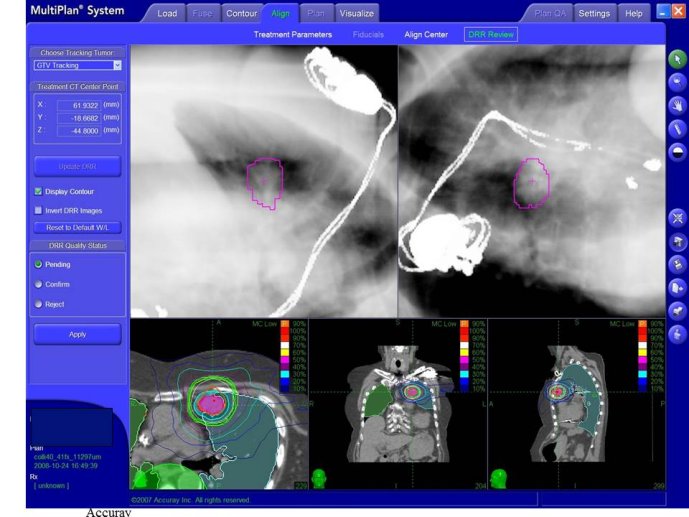Go to Align Center sub-tab
Image resolution: width=689 pixels, height=517 pixels.
pyautogui.click(x=426, y=35)
